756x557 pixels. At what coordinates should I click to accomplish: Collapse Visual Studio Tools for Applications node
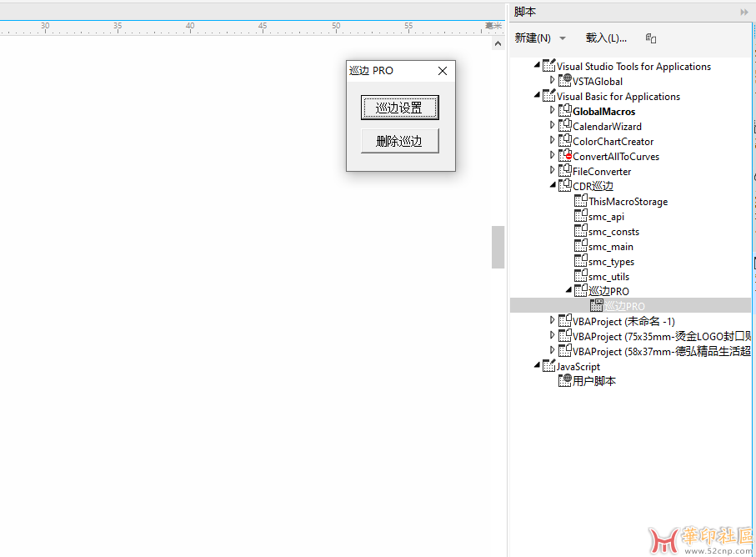(538, 67)
